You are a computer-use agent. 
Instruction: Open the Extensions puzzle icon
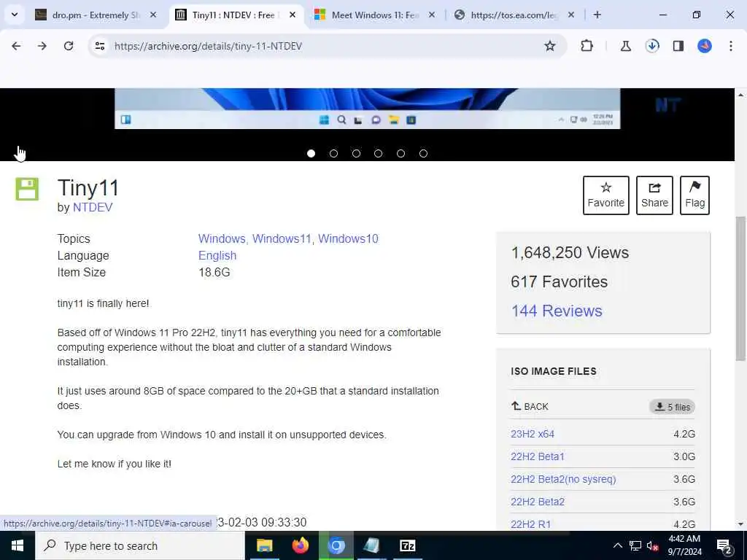pyautogui.click(x=587, y=46)
